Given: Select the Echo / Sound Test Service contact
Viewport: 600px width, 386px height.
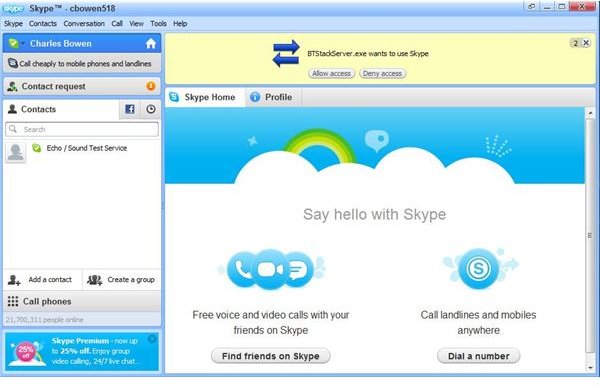Looking at the screenshot, I should coord(82,152).
